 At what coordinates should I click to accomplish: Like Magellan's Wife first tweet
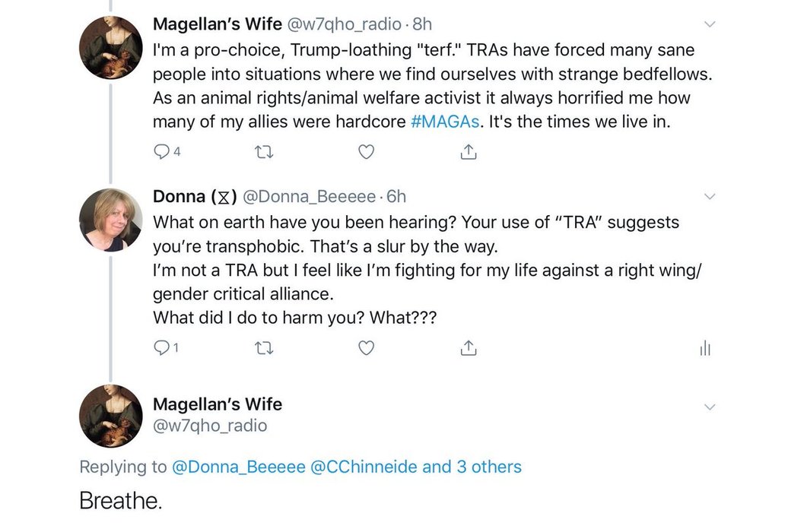click(x=367, y=152)
